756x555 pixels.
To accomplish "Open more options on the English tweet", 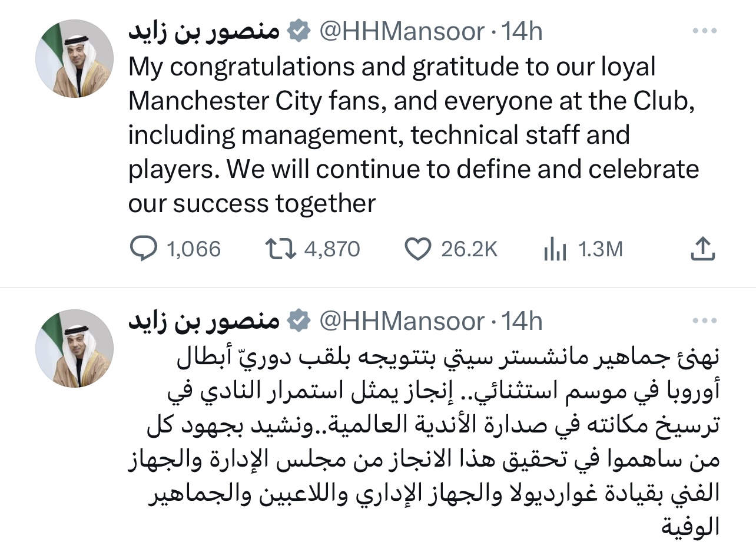I will 704,31.
